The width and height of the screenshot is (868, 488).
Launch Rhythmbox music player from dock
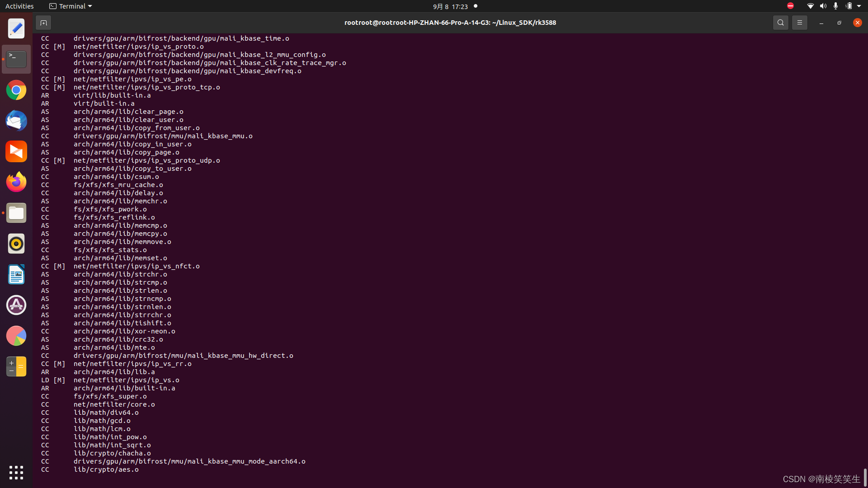[x=16, y=244]
